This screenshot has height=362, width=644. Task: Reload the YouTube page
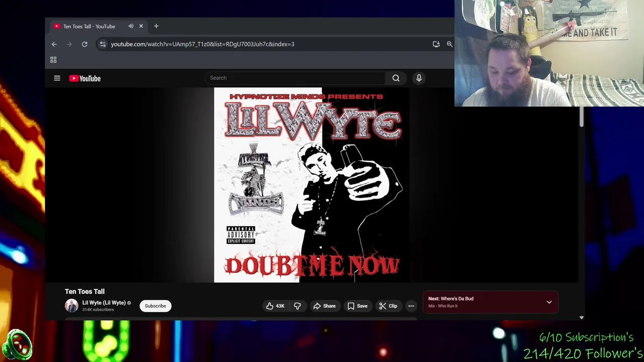[x=85, y=44]
